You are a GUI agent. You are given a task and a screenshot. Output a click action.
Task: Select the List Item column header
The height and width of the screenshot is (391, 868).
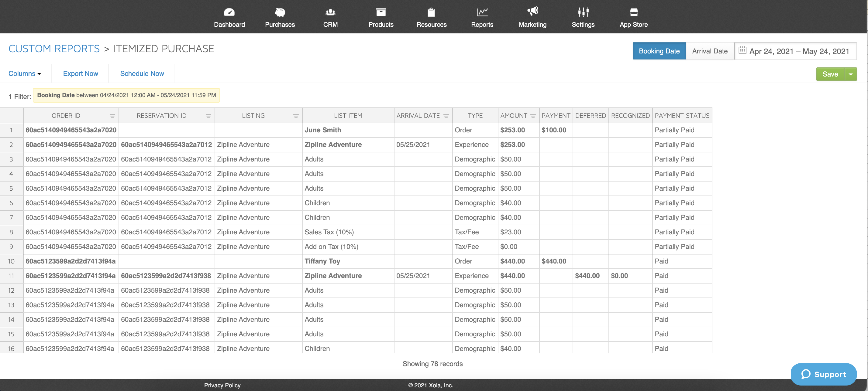pyautogui.click(x=348, y=116)
